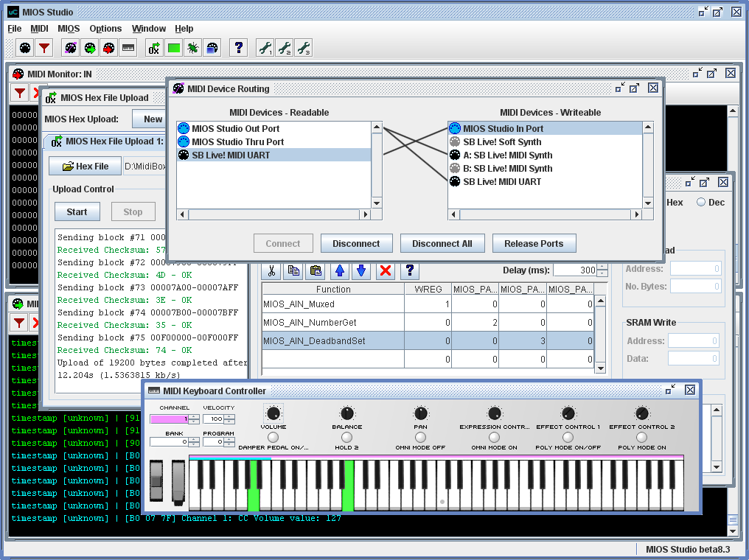The image size is (749, 560).
Task: Toggle the Poly Mode On button
Action: click(641, 437)
